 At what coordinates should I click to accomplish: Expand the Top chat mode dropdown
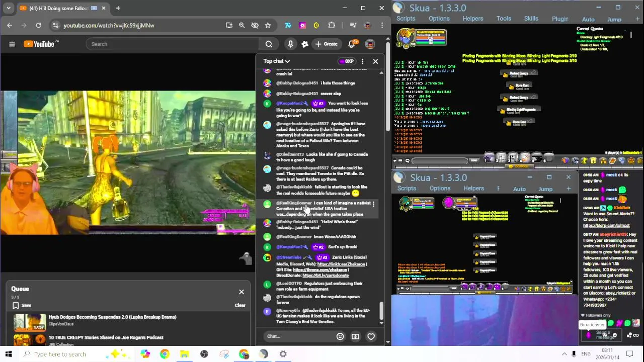pyautogui.click(x=277, y=61)
